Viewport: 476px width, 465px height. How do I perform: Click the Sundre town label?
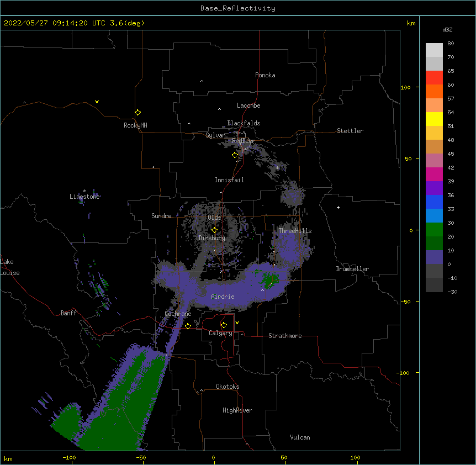click(x=161, y=216)
